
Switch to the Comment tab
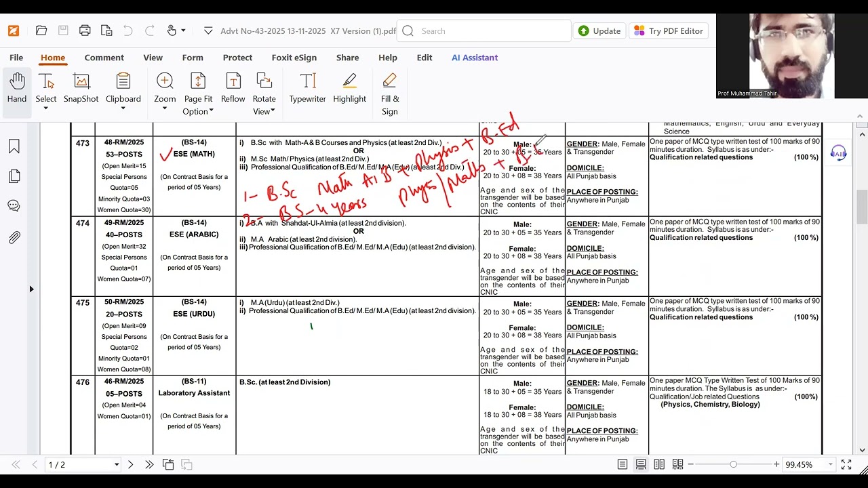[x=104, y=58]
